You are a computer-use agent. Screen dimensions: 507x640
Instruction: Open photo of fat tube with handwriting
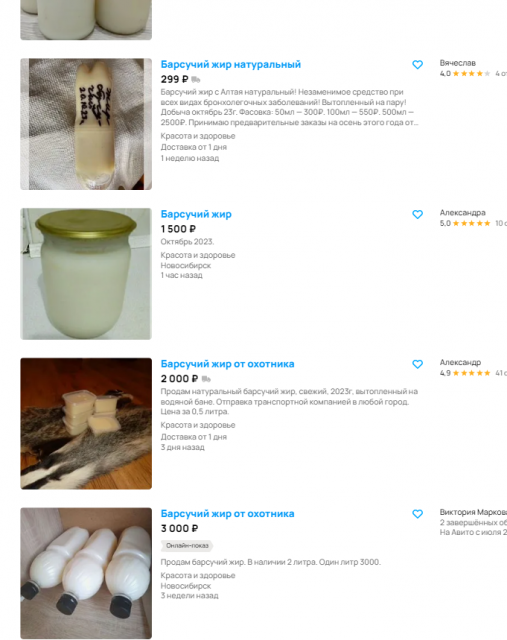(86, 124)
